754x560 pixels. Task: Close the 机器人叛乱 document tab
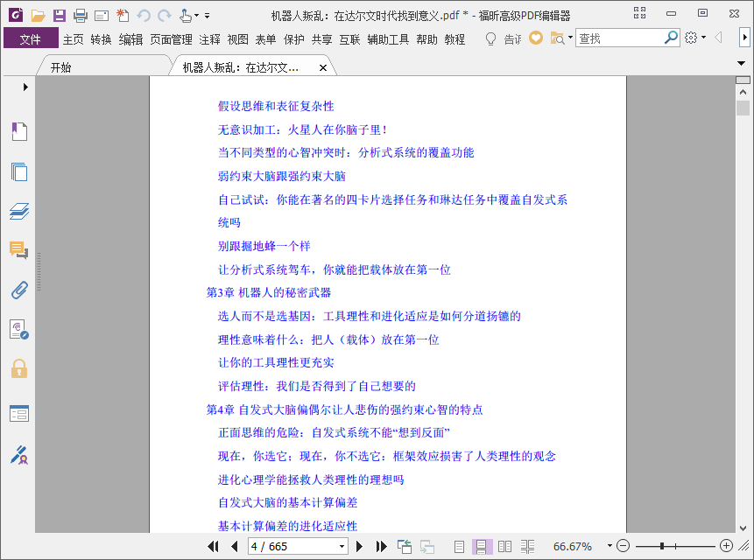tap(323, 67)
